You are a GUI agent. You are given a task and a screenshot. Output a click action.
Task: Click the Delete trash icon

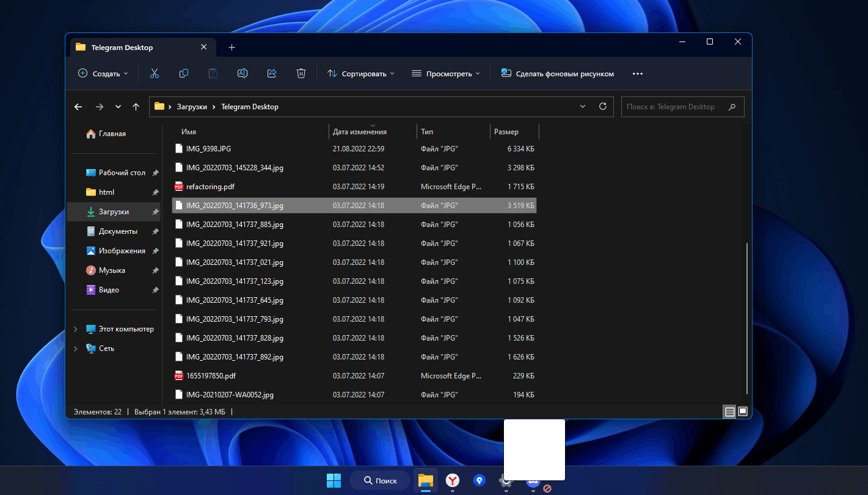301,73
